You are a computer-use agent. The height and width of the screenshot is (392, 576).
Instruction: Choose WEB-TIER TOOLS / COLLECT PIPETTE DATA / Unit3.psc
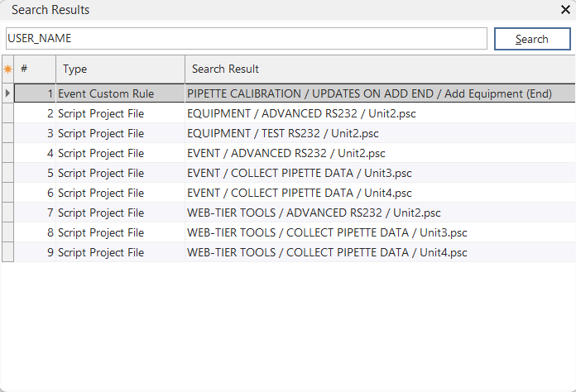click(327, 232)
